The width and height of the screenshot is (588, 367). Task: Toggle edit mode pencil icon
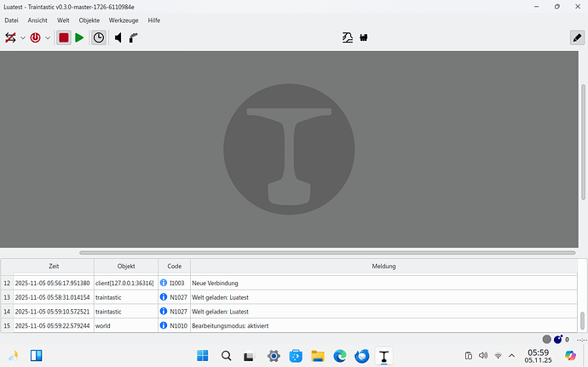[577, 37]
